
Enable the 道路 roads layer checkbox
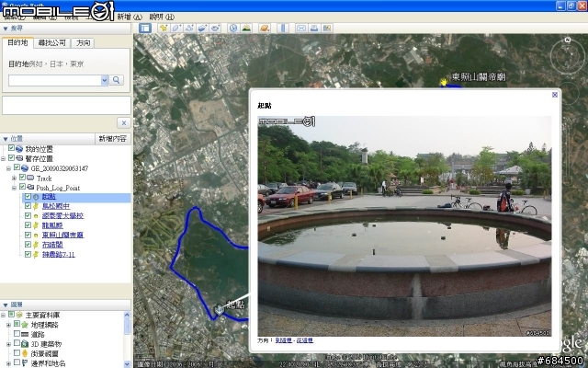(x=17, y=333)
